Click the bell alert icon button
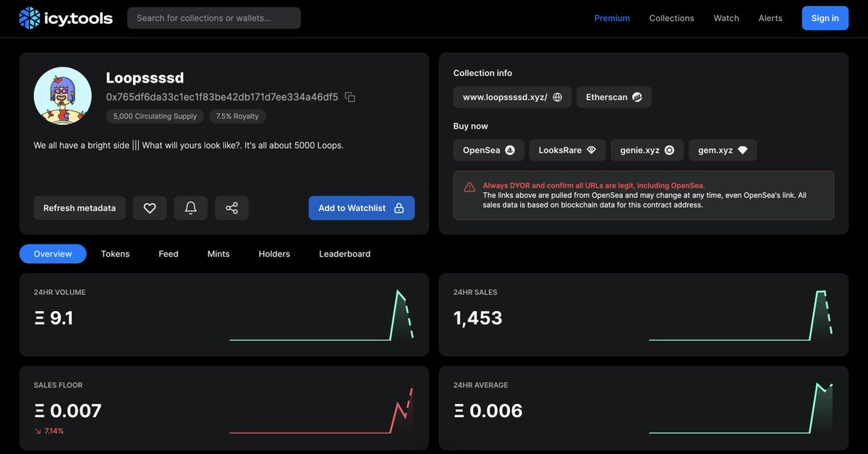 (x=191, y=208)
